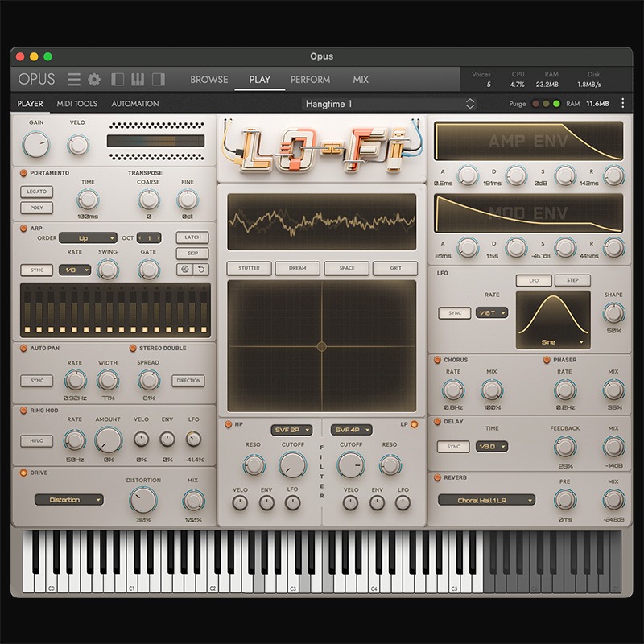This screenshot has width=644, height=644.
Task: Click the GAIN knob
Action: [36, 144]
